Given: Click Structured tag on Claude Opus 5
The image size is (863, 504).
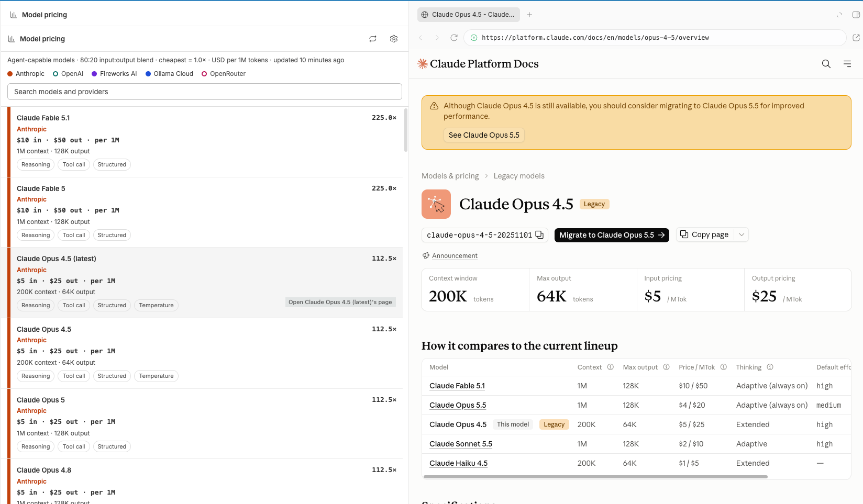Looking at the screenshot, I should point(112,446).
